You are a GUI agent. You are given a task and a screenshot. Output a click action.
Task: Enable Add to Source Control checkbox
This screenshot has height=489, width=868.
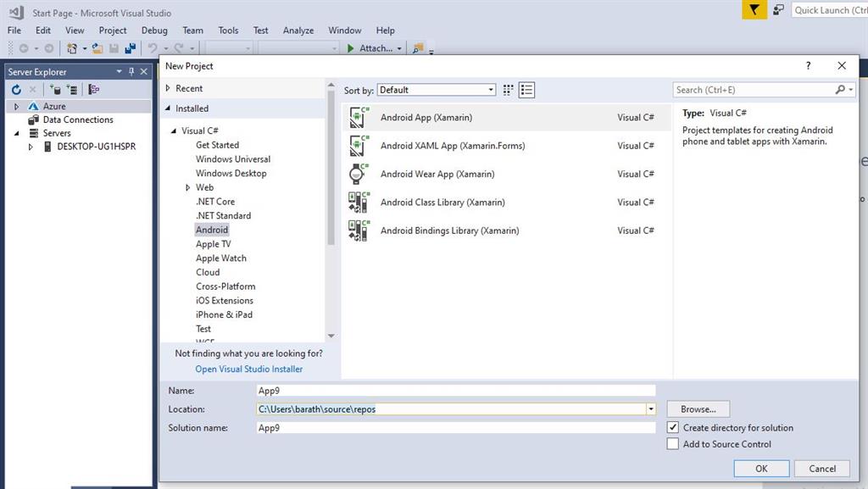click(x=673, y=444)
